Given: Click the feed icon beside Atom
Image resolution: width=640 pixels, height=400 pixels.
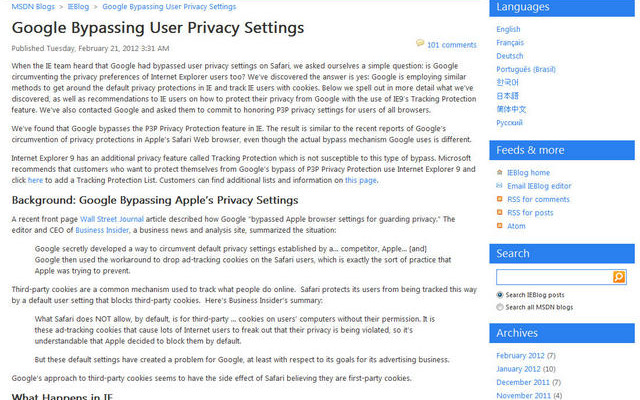Looking at the screenshot, I should (499, 226).
